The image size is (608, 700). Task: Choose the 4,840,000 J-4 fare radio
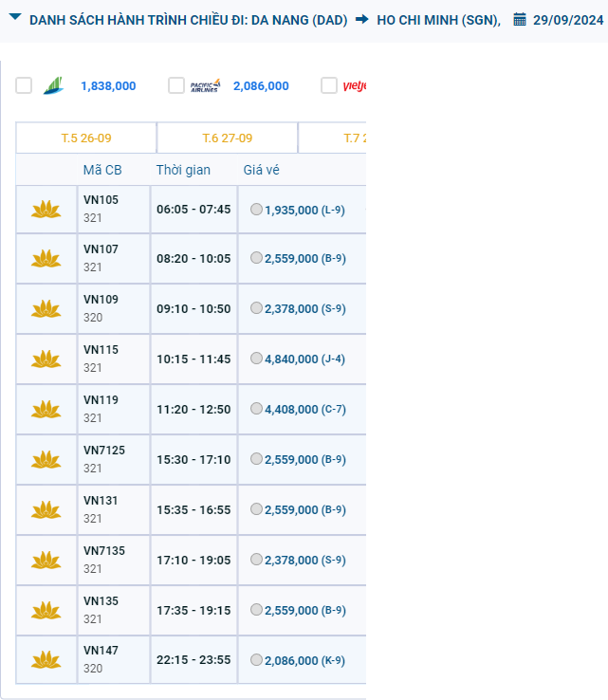(256, 359)
